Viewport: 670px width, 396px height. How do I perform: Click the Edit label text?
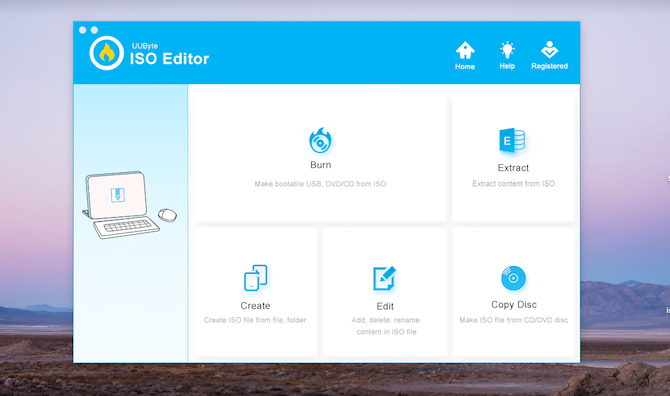[x=385, y=306]
